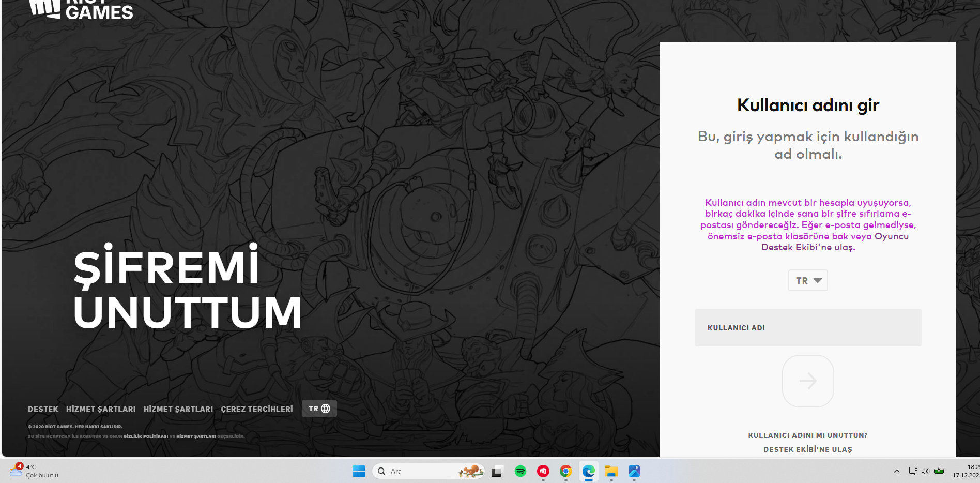
Task: Click the volume speaker tray icon
Action: pos(925,471)
